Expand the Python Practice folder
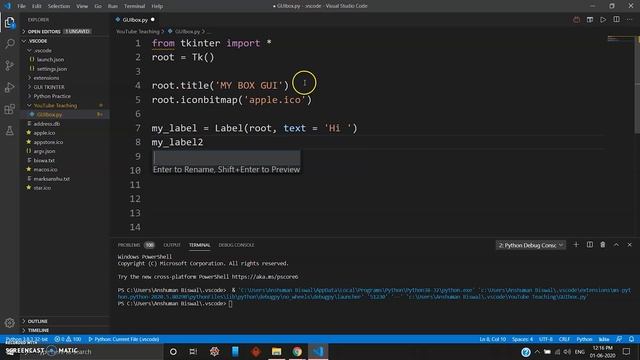Image resolution: width=640 pixels, height=360 pixels. [52, 96]
